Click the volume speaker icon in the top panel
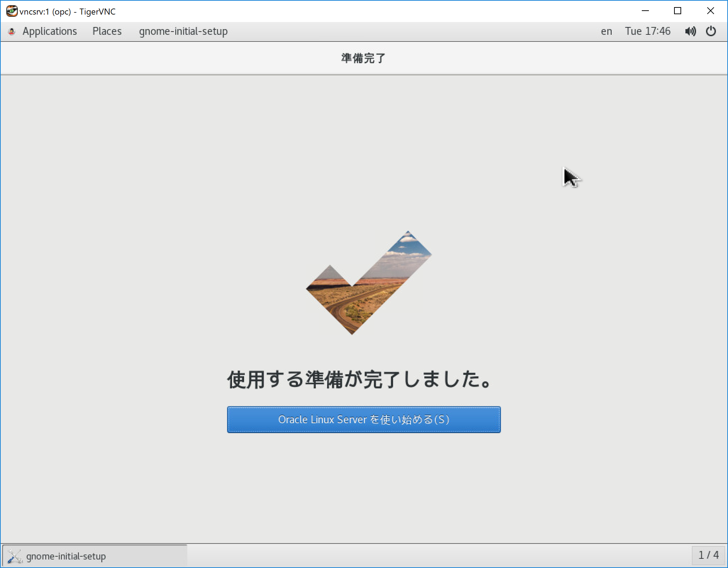The height and width of the screenshot is (568, 728). coord(690,31)
